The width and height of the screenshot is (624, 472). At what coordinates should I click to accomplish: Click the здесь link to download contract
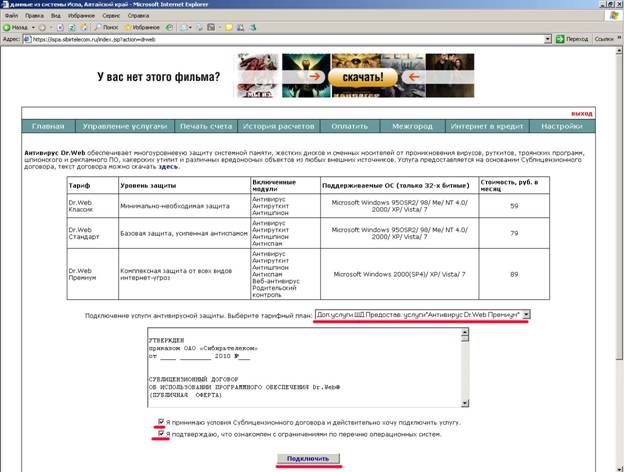coord(168,167)
